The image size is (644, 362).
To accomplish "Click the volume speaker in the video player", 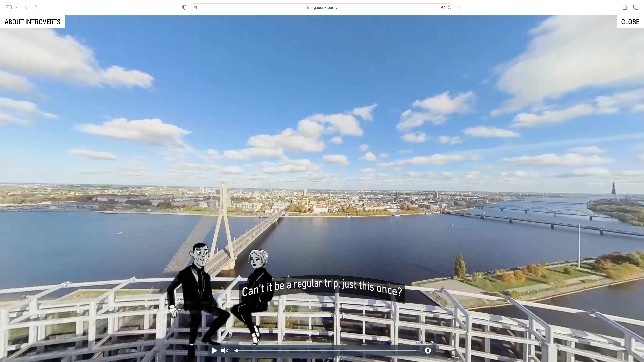I will 225,351.
